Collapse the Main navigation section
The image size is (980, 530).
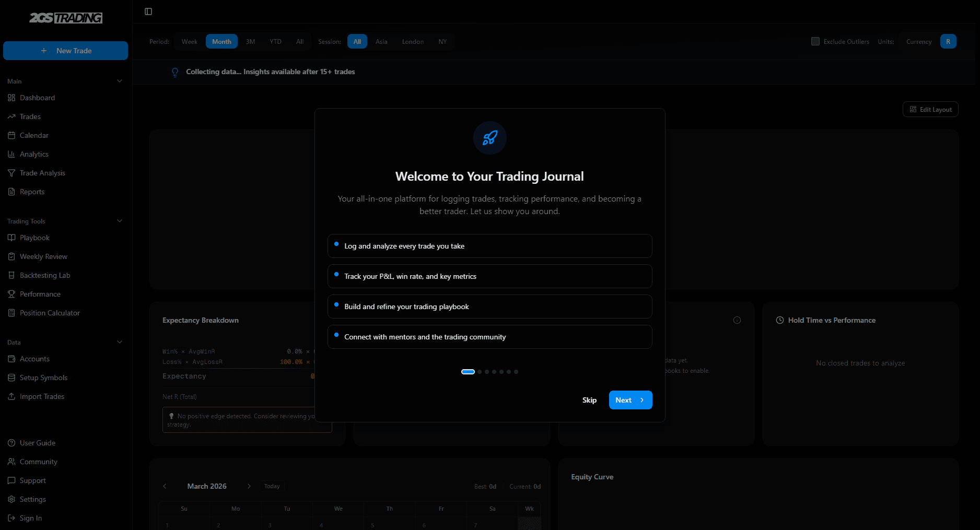coord(120,81)
